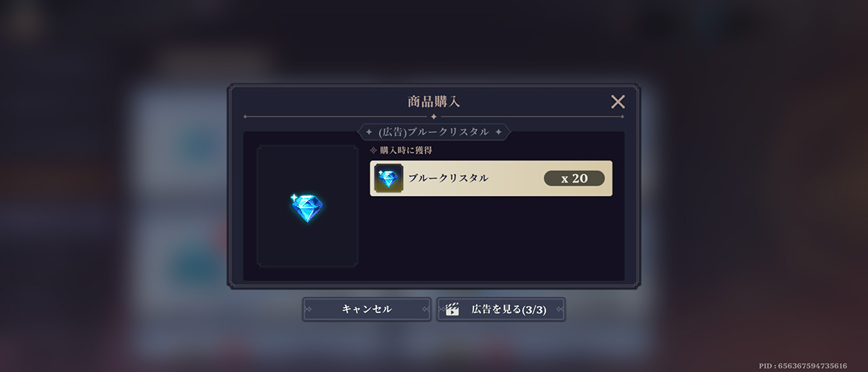
Task: Click the small blue crystal item icon
Action: click(389, 179)
